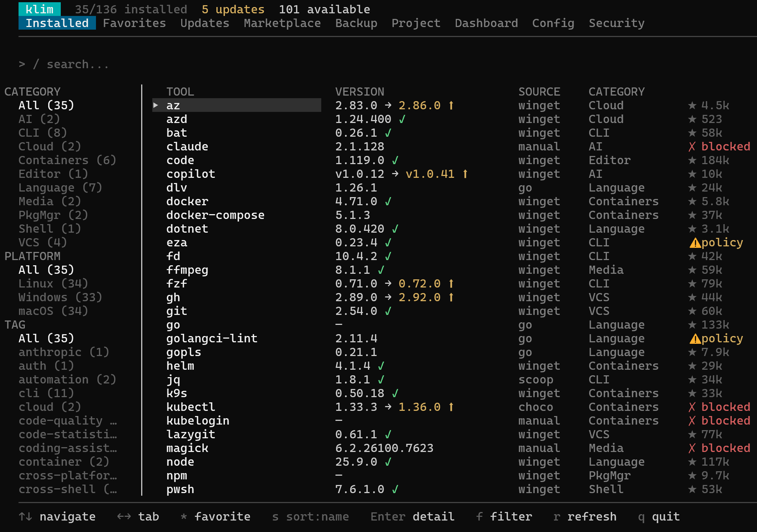
Task: Click the quit hint in footer
Action: click(659, 517)
